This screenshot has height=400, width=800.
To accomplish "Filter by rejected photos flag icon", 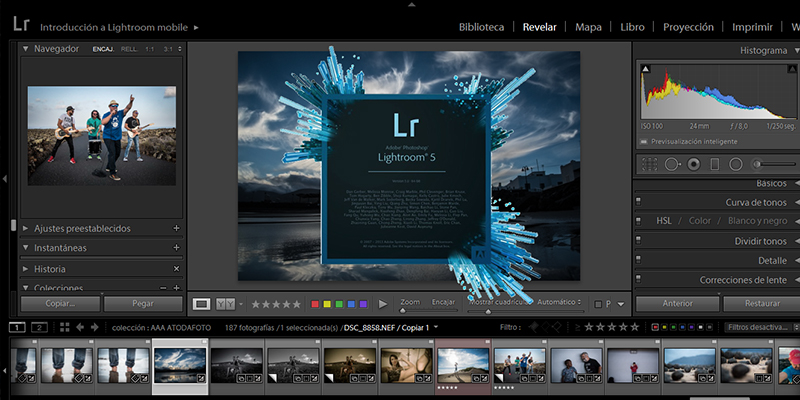I will (x=557, y=327).
